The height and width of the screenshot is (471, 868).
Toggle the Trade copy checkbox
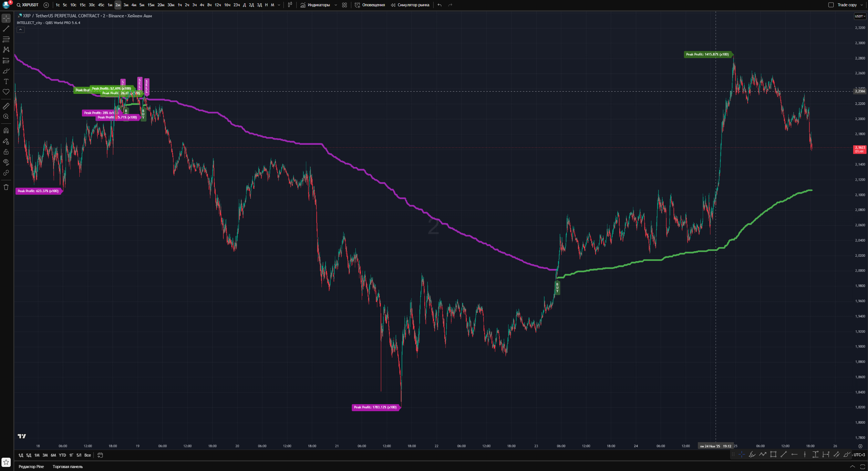click(831, 5)
